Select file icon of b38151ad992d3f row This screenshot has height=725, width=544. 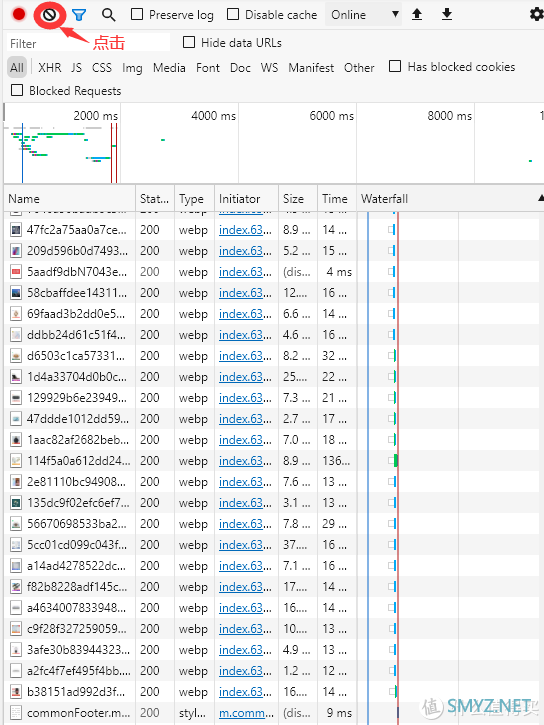pos(16,692)
